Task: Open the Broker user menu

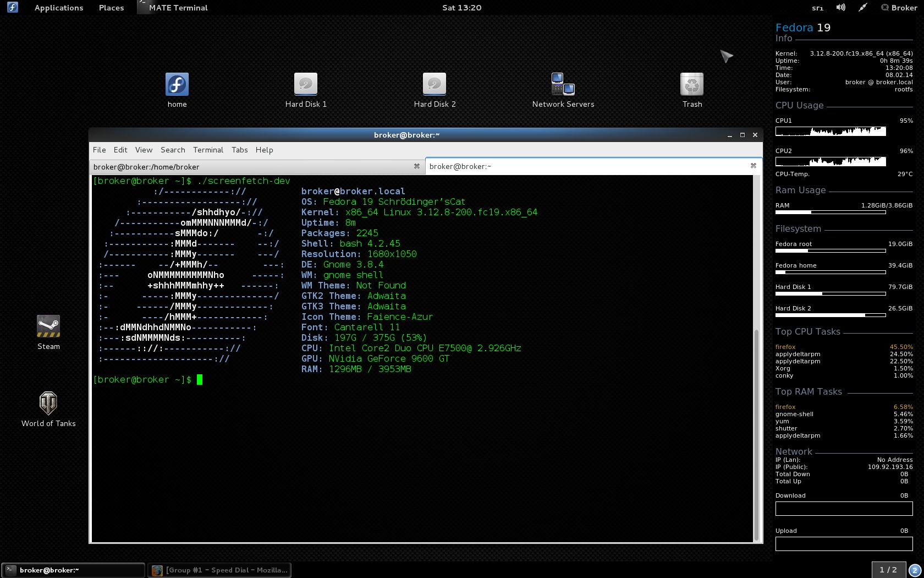Action: tap(899, 8)
